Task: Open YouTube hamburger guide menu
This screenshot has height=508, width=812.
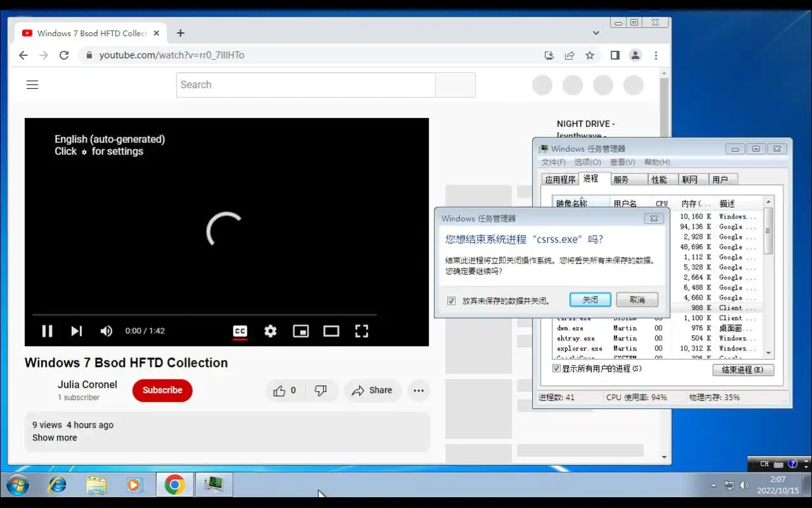Action: (x=32, y=84)
